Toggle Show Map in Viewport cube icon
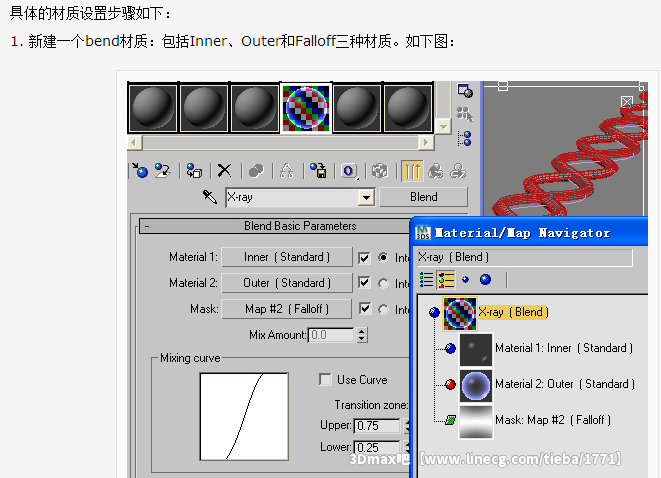This screenshot has height=478, width=661. click(x=379, y=171)
